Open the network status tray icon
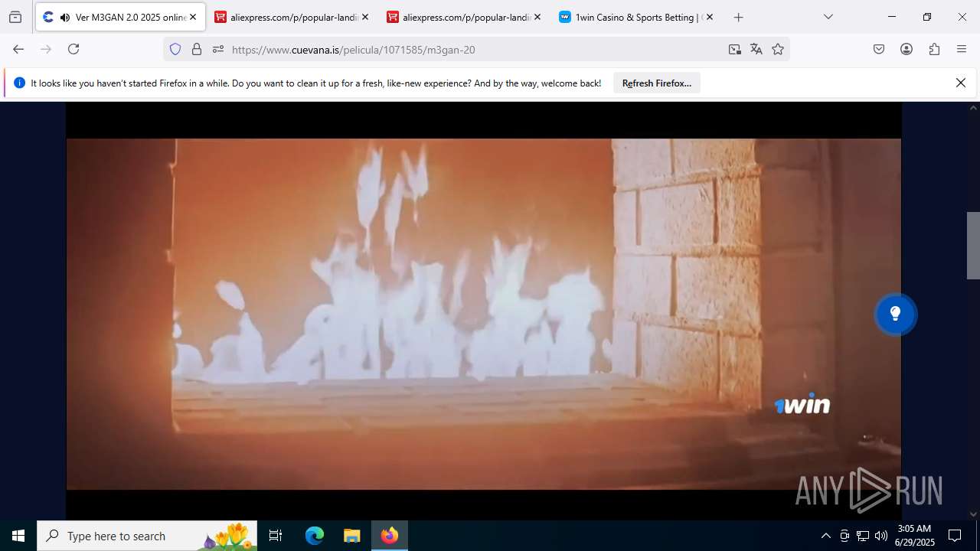Viewport: 980px width, 551px height. click(x=863, y=536)
